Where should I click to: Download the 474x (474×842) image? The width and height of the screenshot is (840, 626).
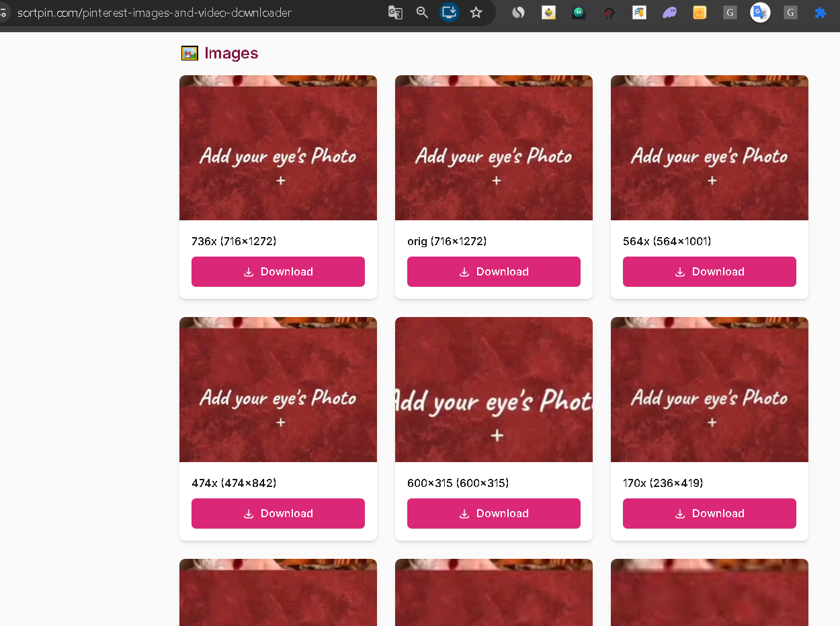(x=278, y=513)
